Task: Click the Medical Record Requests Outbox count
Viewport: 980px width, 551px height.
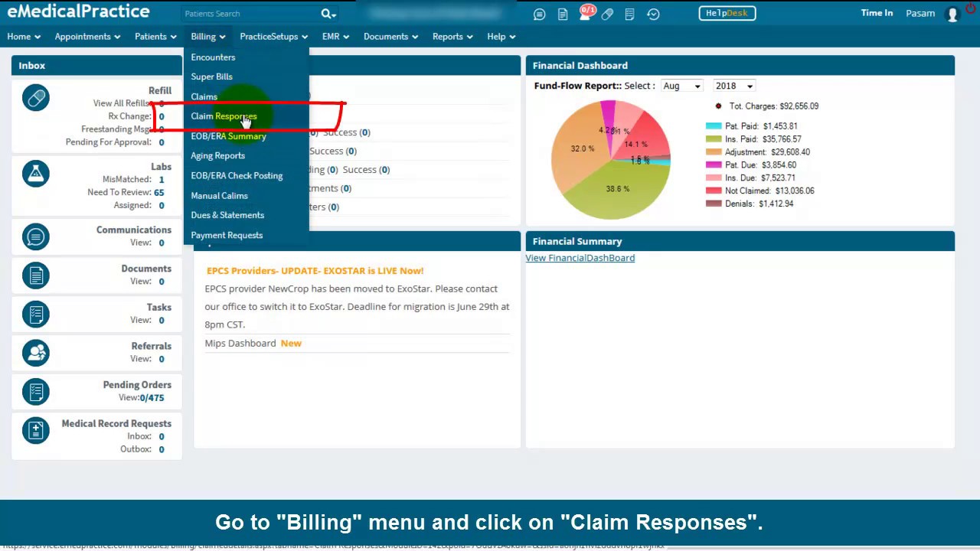Action: click(161, 449)
